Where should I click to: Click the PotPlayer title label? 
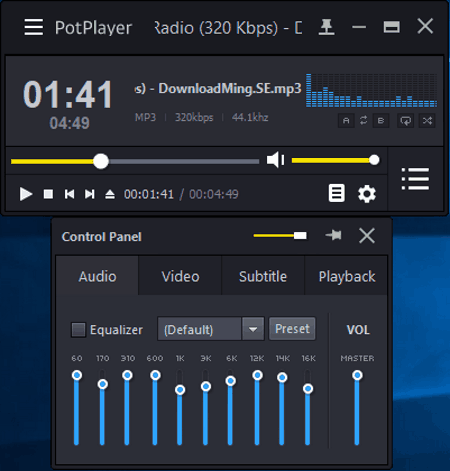pos(93,28)
